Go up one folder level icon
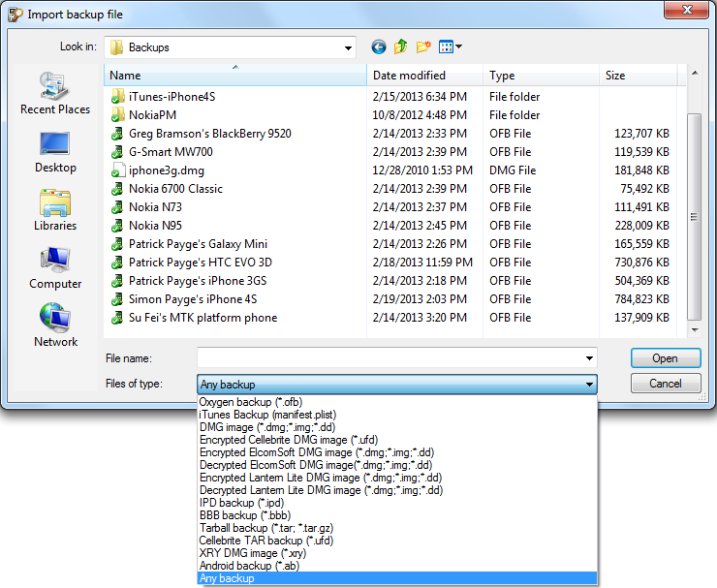717x588 pixels. 400,46
